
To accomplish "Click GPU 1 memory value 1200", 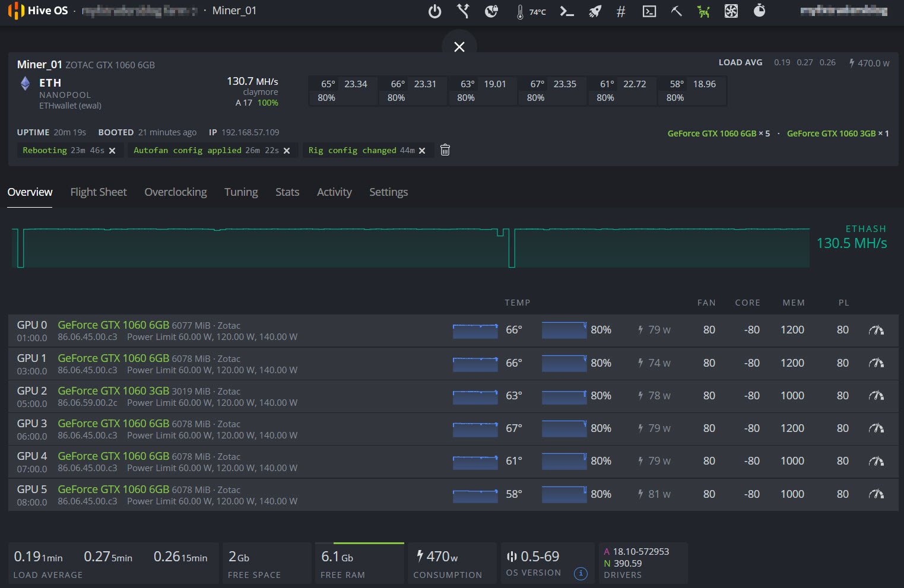I will (x=792, y=363).
